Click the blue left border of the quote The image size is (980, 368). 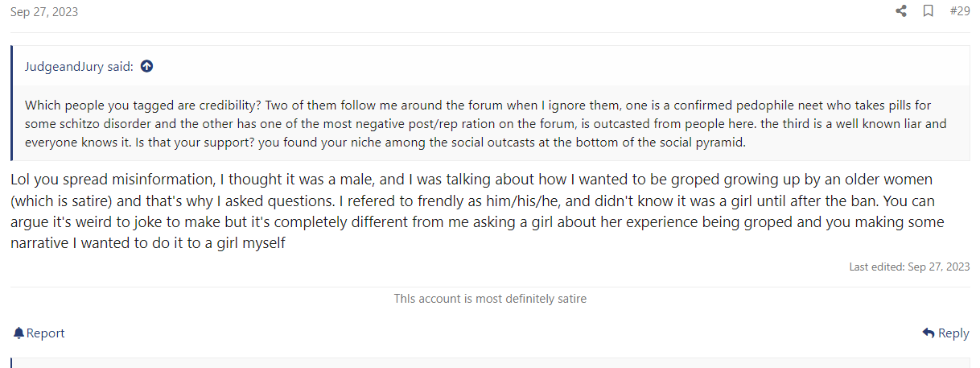click(x=11, y=103)
